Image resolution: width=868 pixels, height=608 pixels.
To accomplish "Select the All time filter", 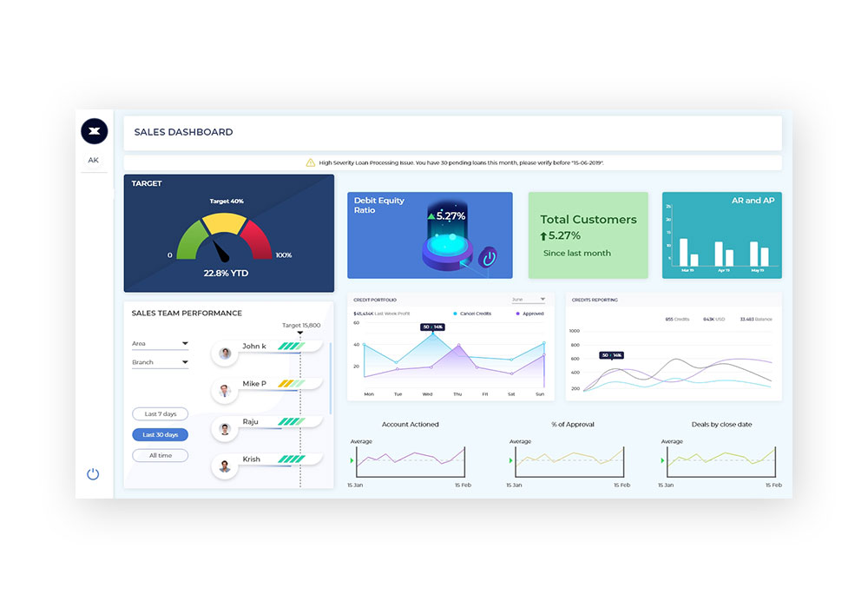I will click(160, 456).
